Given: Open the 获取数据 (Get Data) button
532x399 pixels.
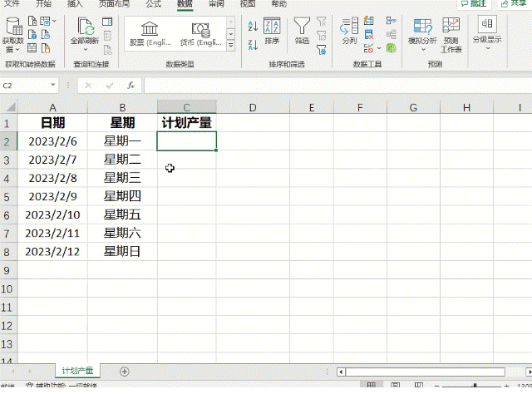Looking at the screenshot, I should click(x=13, y=35).
